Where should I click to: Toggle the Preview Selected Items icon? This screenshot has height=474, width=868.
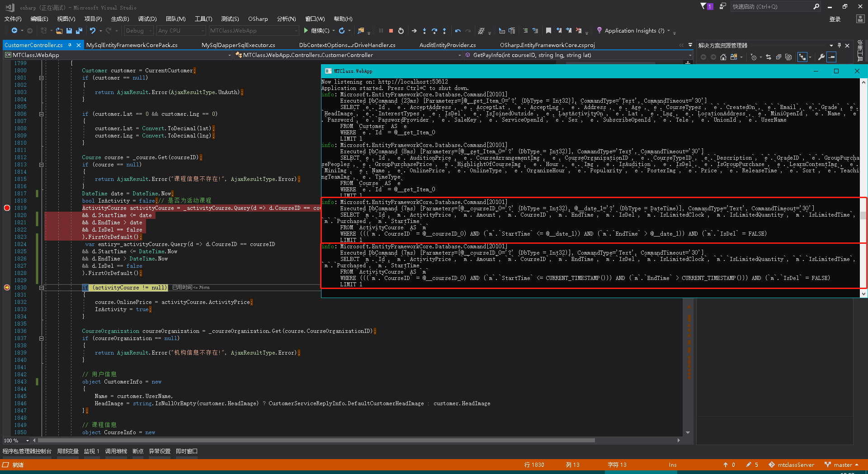[x=832, y=57]
